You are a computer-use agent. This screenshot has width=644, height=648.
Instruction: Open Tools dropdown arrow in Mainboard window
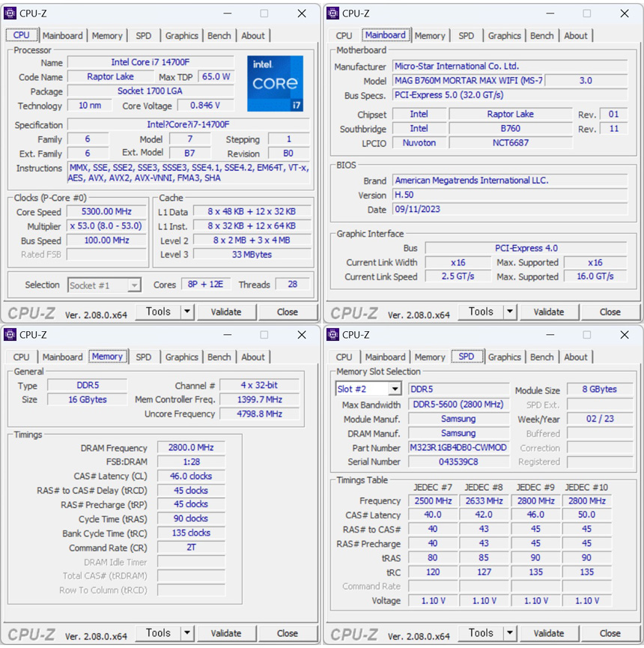510,312
